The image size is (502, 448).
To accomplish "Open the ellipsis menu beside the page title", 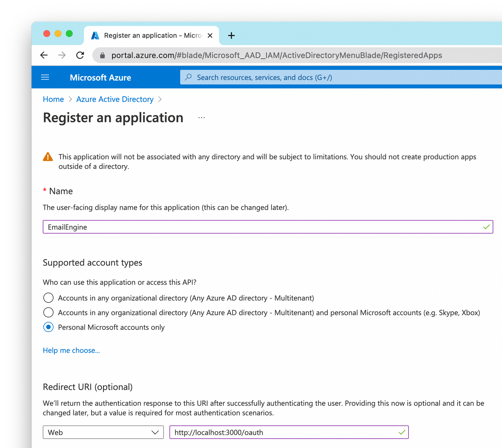I will [x=201, y=117].
